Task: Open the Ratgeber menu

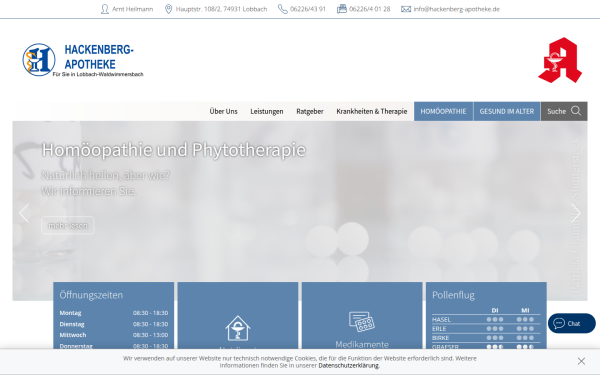Action: point(310,111)
